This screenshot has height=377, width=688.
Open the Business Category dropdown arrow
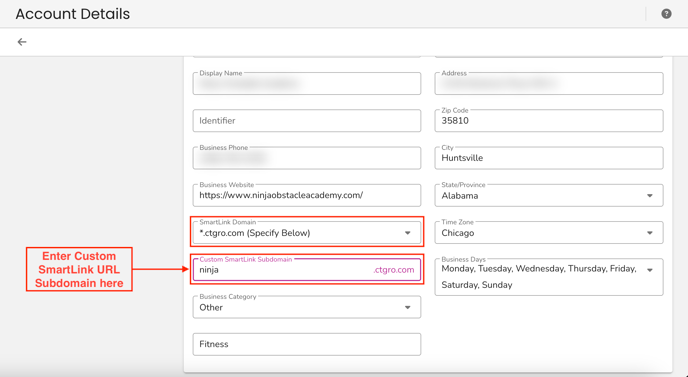pyautogui.click(x=408, y=307)
